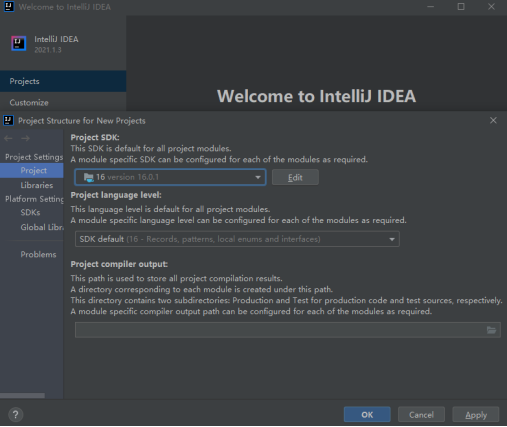Open help with the question mark icon
The width and height of the screenshot is (507, 427).
tap(15, 415)
